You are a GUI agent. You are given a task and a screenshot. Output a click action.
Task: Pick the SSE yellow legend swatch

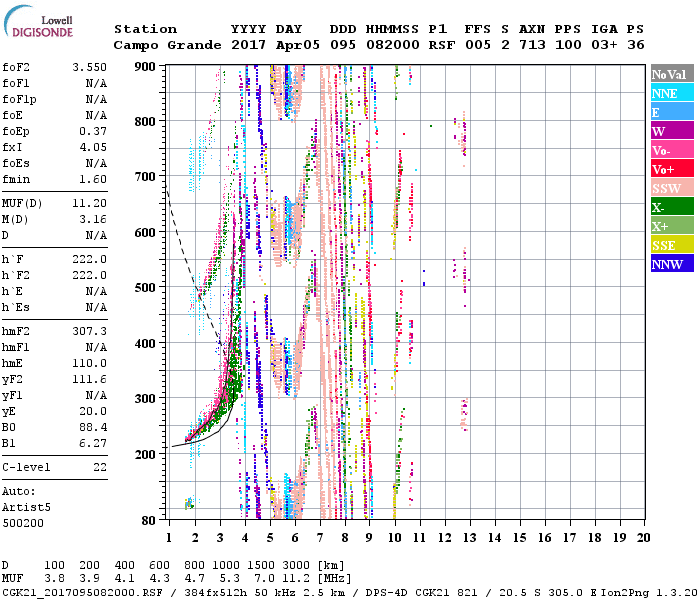(x=672, y=245)
